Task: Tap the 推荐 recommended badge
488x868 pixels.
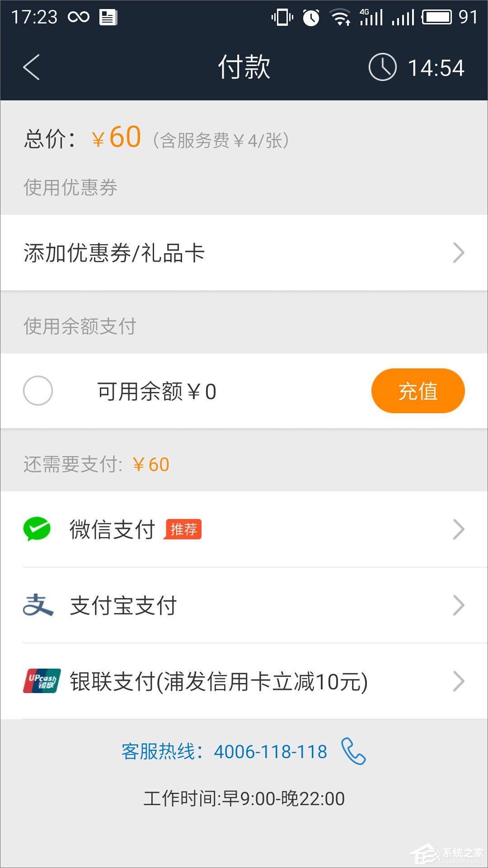Action: pos(183,529)
